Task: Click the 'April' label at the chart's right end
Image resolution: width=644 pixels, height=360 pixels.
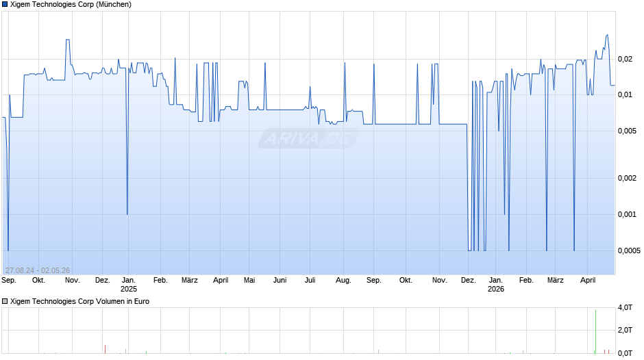Action: coord(588,281)
